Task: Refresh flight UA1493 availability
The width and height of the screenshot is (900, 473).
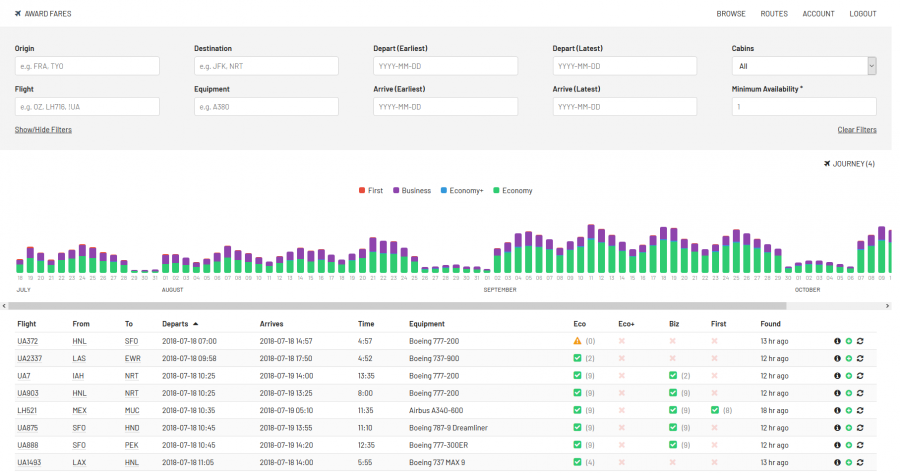Action: pyautogui.click(x=859, y=462)
